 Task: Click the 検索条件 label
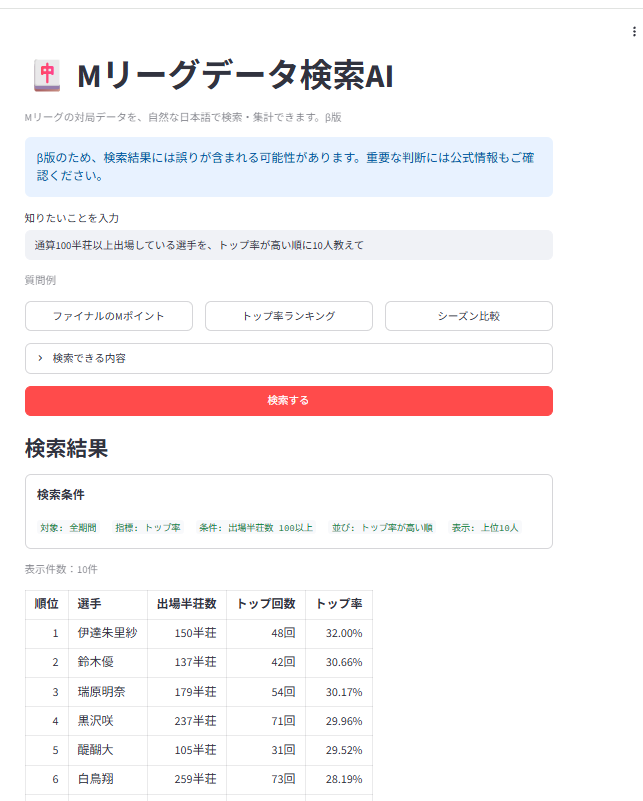[x=61, y=495]
